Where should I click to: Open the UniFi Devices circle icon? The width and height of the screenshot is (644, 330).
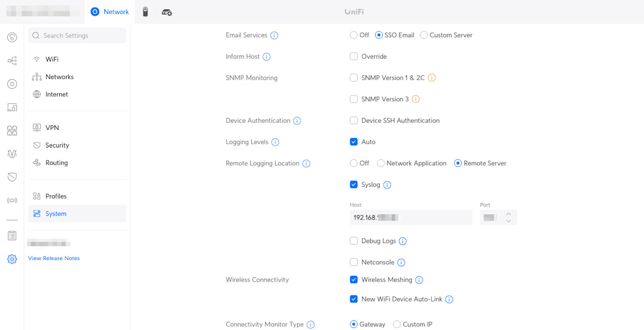(12, 84)
